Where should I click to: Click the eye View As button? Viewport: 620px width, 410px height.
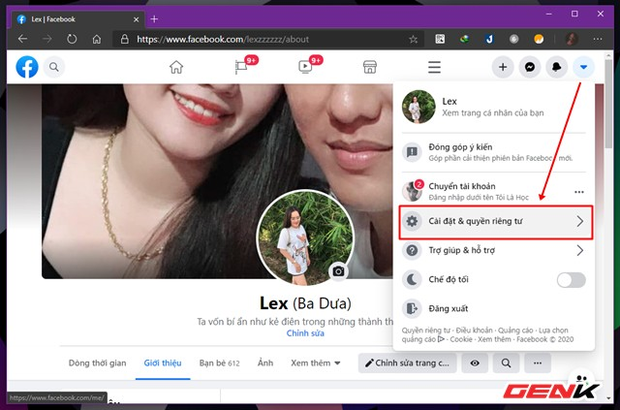[x=475, y=363]
